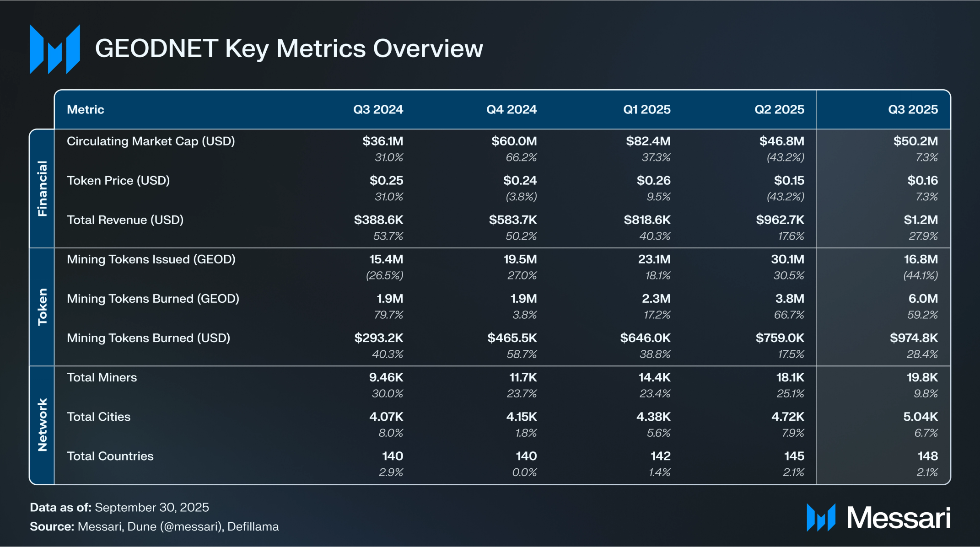
Task: Click the source line mentioning Defillama
Action: [x=154, y=526]
